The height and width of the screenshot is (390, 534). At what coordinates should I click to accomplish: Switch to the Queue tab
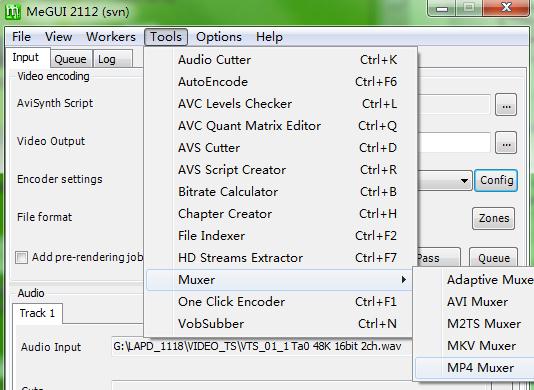(x=70, y=59)
